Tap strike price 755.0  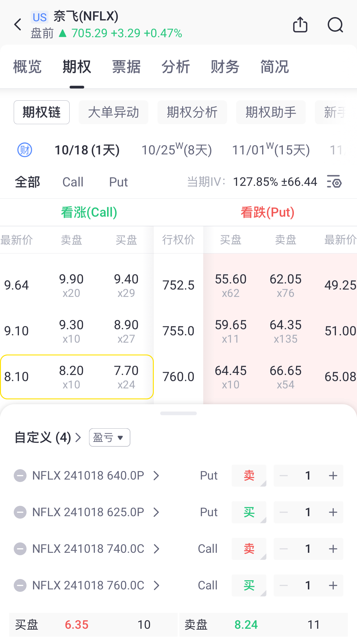[179, 331]
